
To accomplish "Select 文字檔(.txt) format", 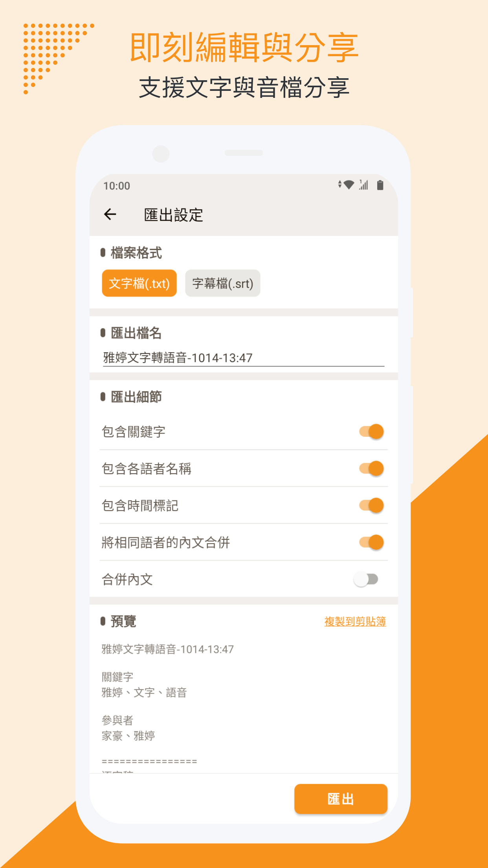I will (x=139, y=283).
